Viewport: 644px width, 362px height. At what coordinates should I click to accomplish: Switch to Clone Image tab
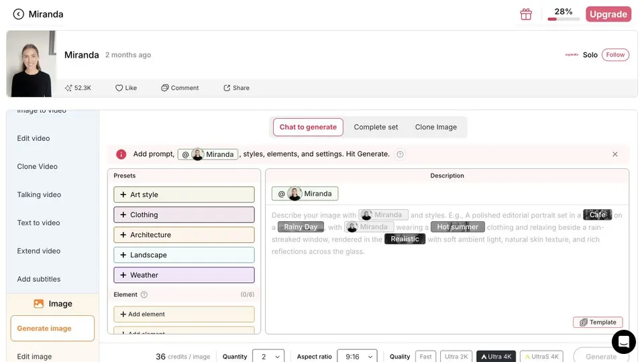436,127
